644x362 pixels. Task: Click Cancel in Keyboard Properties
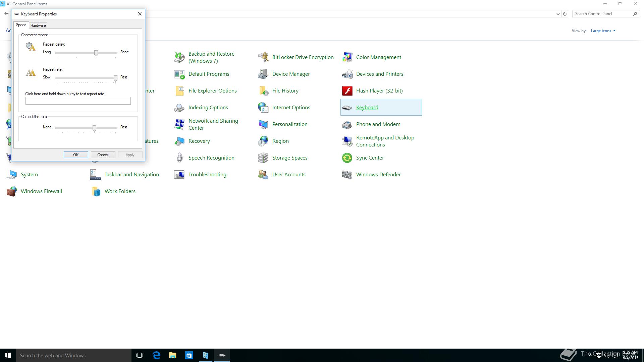click(103, 155)
